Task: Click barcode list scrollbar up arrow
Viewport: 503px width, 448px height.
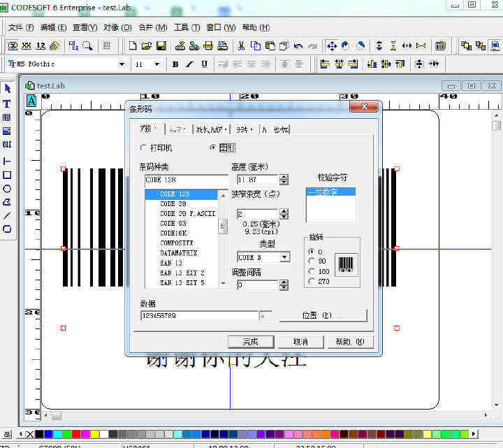Action: pos(223,196)
